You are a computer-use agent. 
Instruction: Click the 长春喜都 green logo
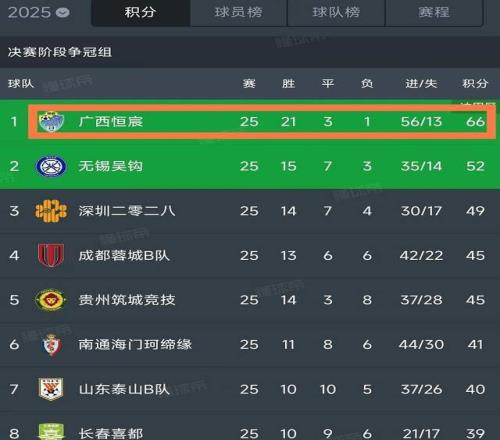(51, 432)
